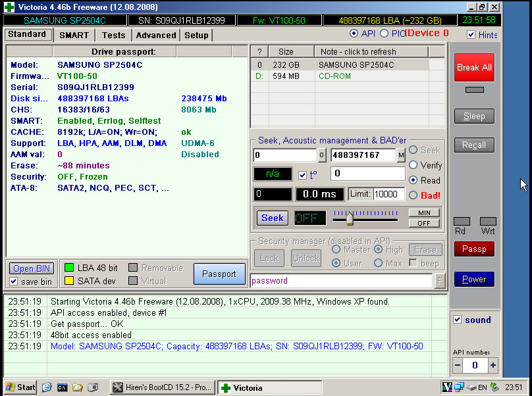532x396 pixels.
Task: Click the M button beside end LBA
Action: 401,155
